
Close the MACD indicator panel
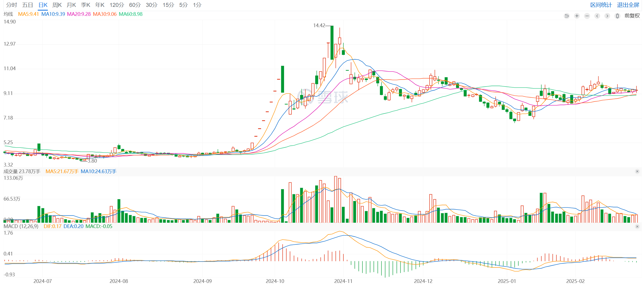[x=637, y=226]
